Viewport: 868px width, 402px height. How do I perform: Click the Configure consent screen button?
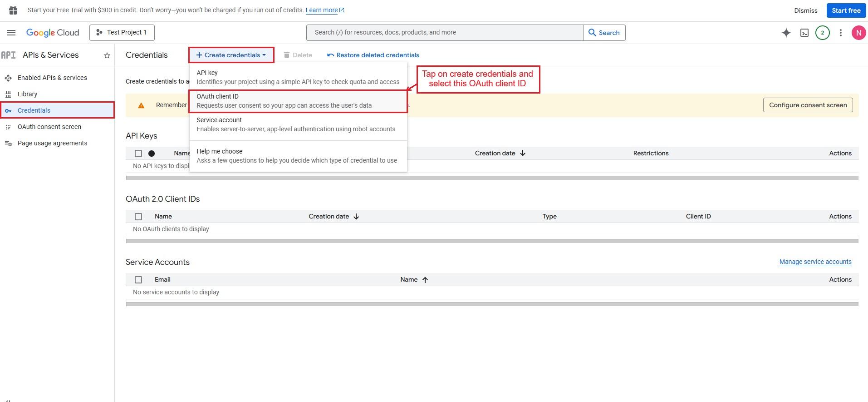pos(808,105)
